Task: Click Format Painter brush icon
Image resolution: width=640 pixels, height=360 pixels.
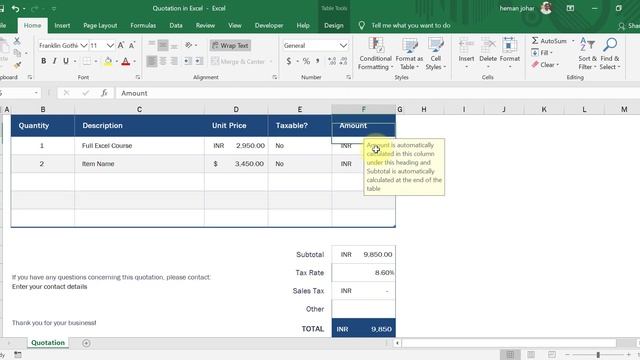Action: (x=17, y=65)
